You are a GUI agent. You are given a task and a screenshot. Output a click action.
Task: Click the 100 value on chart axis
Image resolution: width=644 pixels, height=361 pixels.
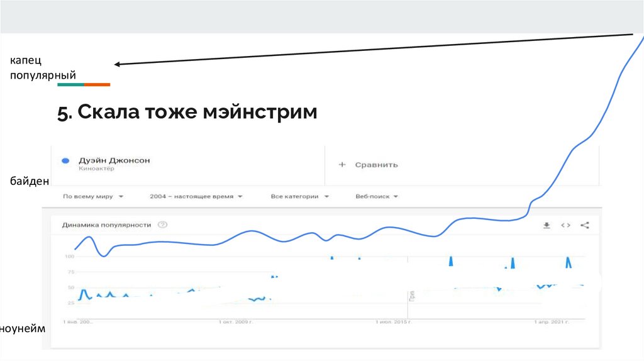coord(69,256)
